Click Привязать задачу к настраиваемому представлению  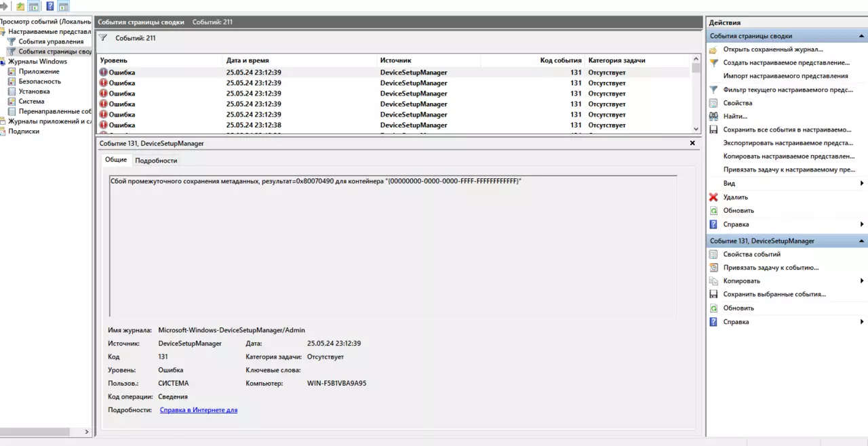pos(789,169)
